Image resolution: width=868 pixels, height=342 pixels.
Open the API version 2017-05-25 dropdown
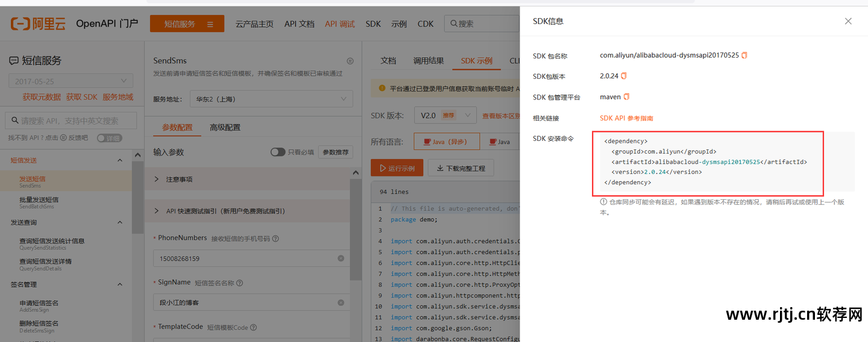(x=71, y=81)
